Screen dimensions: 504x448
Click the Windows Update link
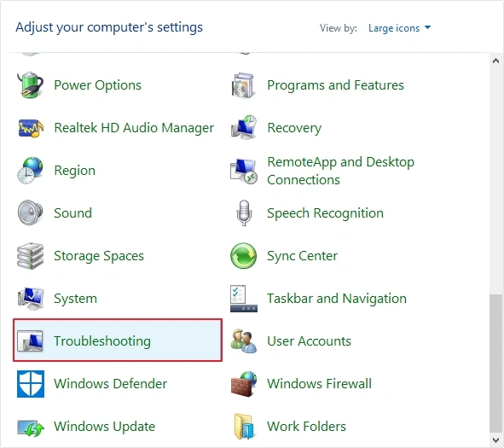[104, 427]
